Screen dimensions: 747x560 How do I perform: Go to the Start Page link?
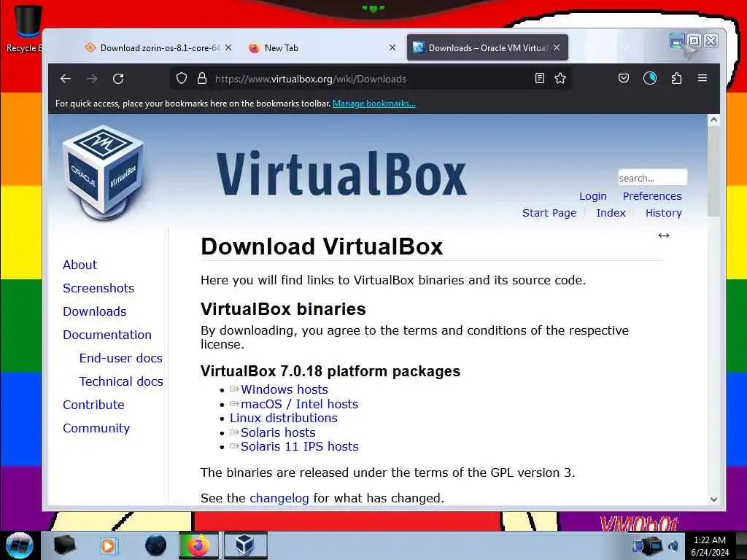coord(549,213)
